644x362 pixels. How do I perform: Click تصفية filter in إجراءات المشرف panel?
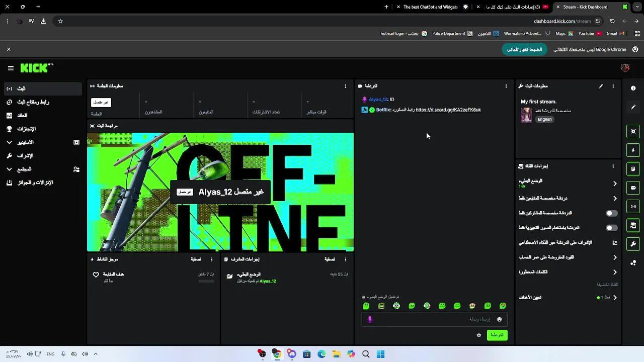330,259
